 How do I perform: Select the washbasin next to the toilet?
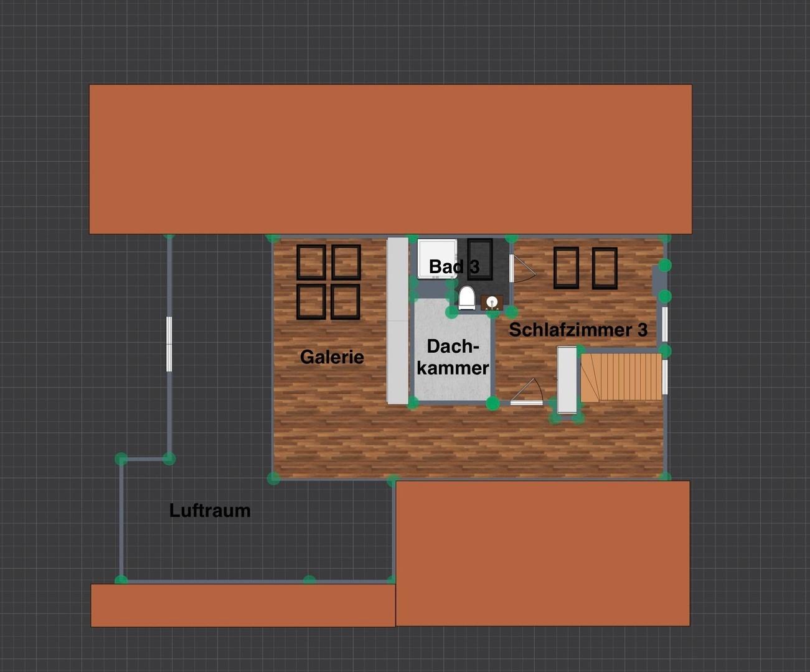(x=491, y=303)
